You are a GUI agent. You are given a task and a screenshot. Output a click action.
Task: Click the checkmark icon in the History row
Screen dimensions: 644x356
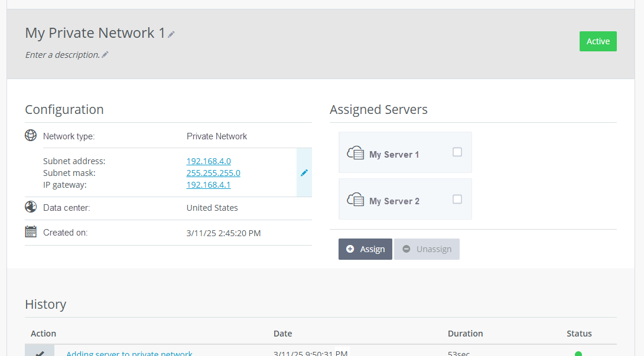[x=40, y=352]
